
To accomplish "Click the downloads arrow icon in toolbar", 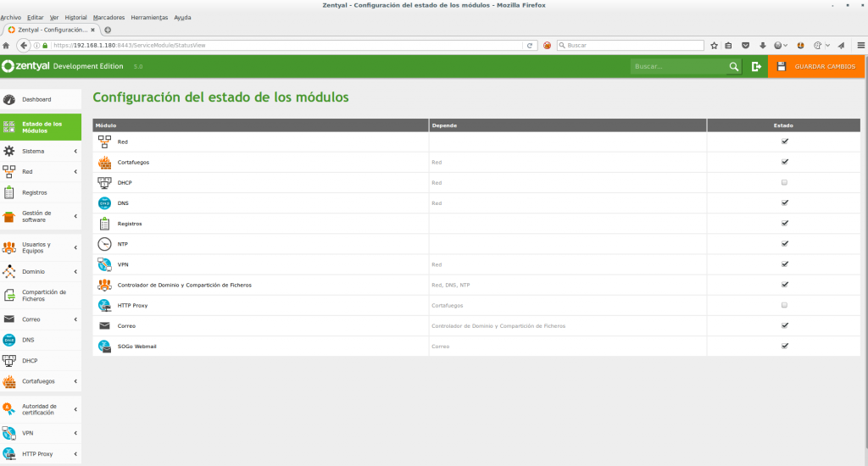I will (762, 46).
